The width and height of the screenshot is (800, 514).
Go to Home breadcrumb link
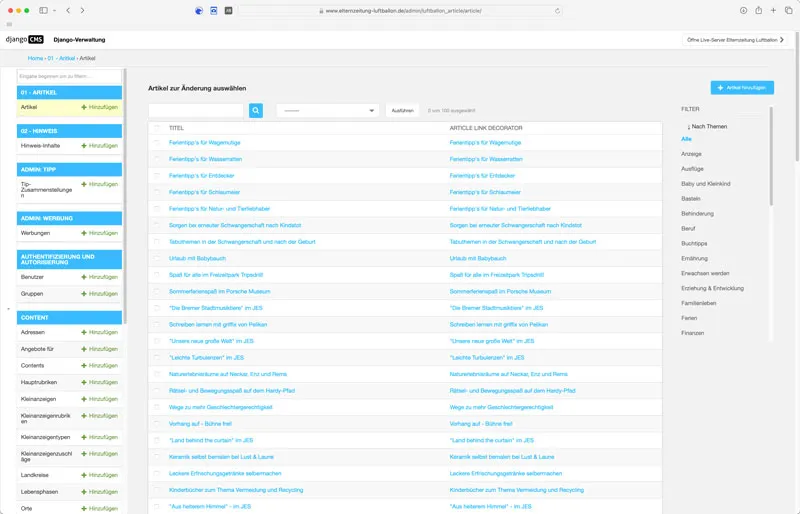pyautogui.click(x=35, y=58)
